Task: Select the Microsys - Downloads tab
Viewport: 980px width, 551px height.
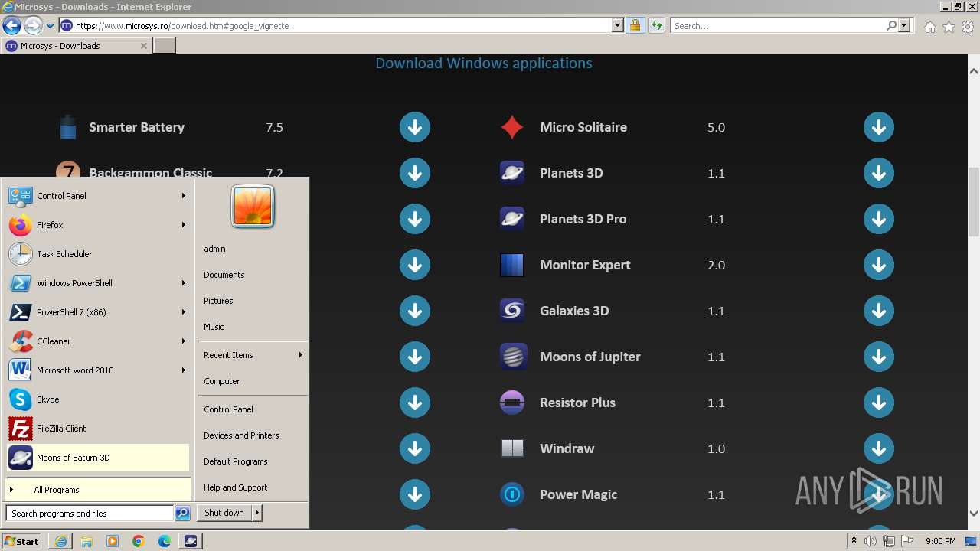Action: point(76,46)
